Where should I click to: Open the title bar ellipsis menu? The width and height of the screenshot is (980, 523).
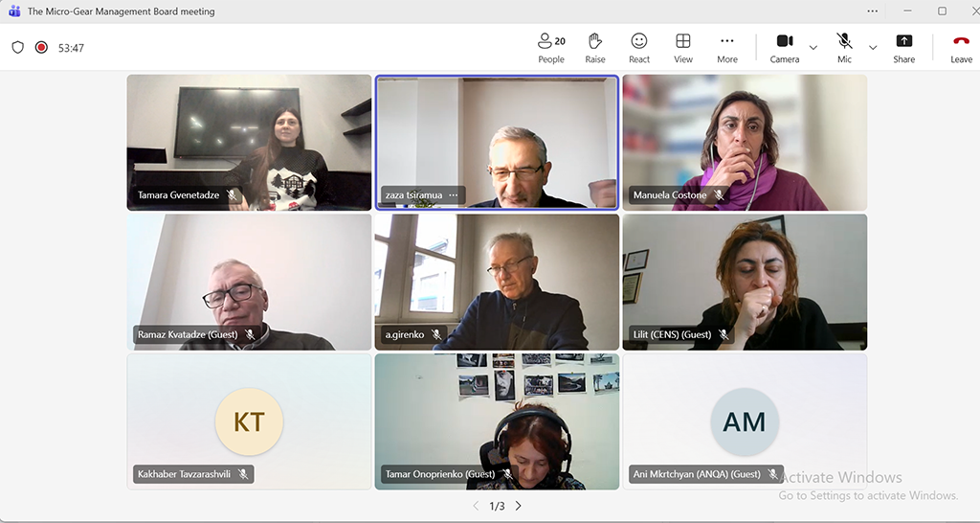pyautogui.click(x=872, y=11)
